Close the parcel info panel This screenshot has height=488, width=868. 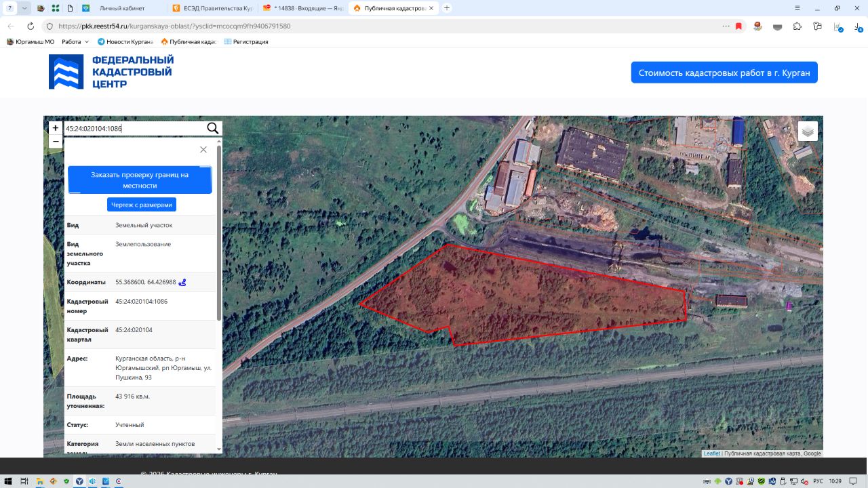point(203,150)
